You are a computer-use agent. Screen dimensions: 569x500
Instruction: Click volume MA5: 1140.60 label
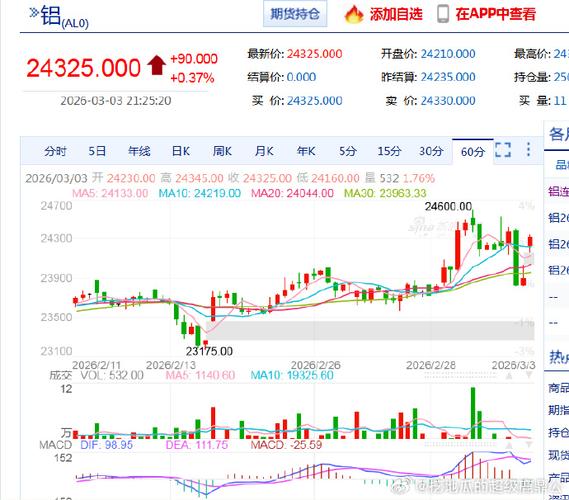coord(201,375)
